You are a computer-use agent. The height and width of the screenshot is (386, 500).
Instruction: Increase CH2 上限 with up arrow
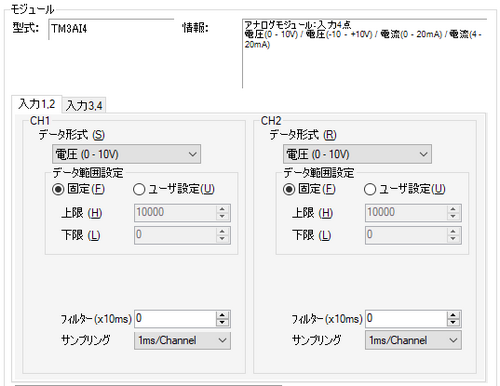(x=453, y=209)
